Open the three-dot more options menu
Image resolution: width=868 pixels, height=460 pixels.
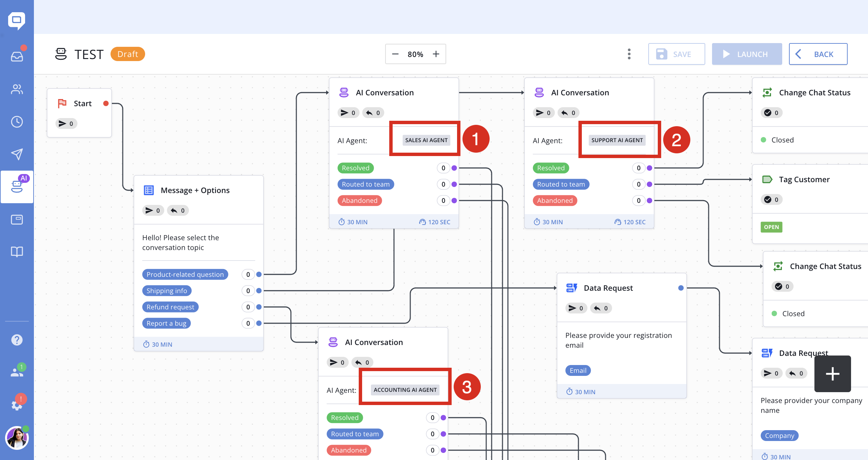click(629, 54)
